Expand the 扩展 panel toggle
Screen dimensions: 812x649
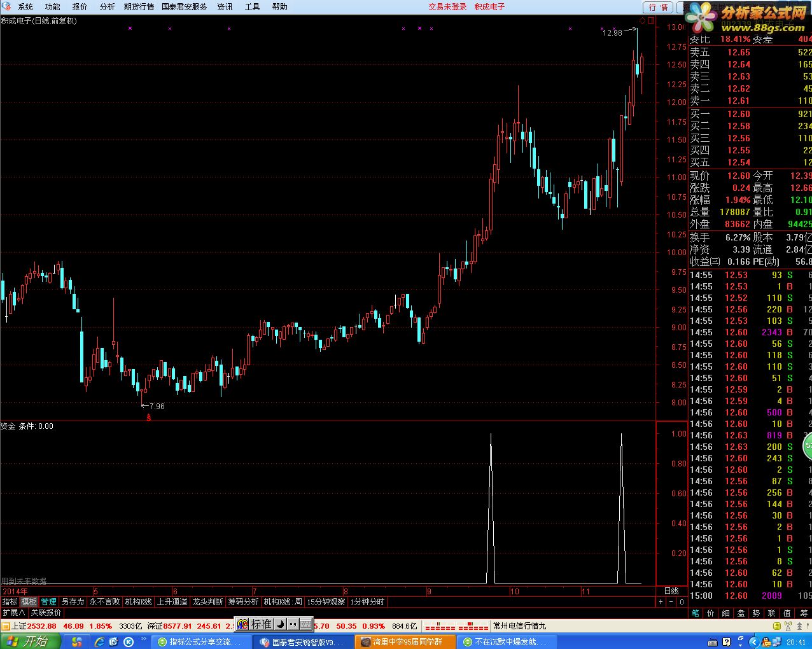coord(13,613)
